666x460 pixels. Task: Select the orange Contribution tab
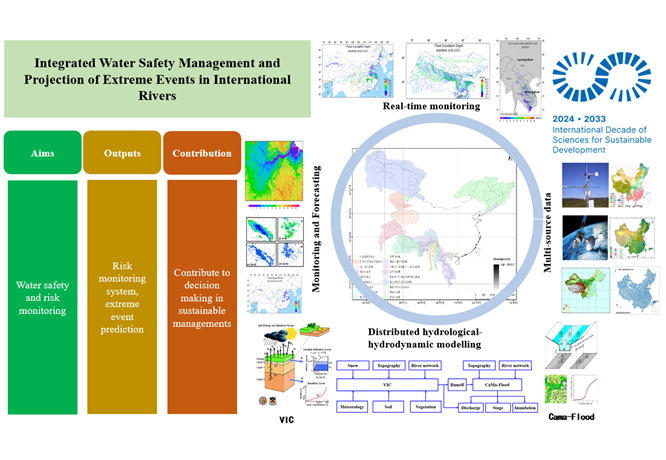pos(201,154)
